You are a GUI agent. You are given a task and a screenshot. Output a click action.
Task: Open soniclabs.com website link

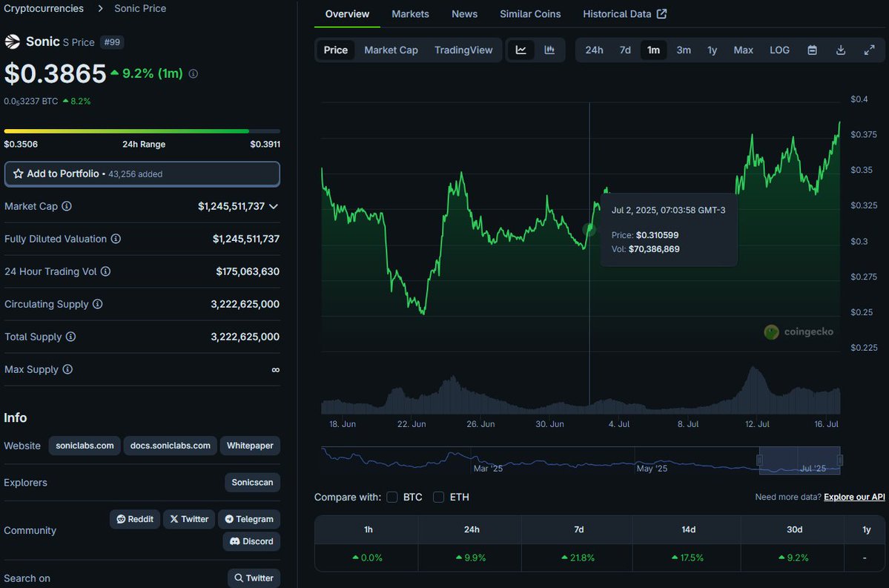[85, 446]
